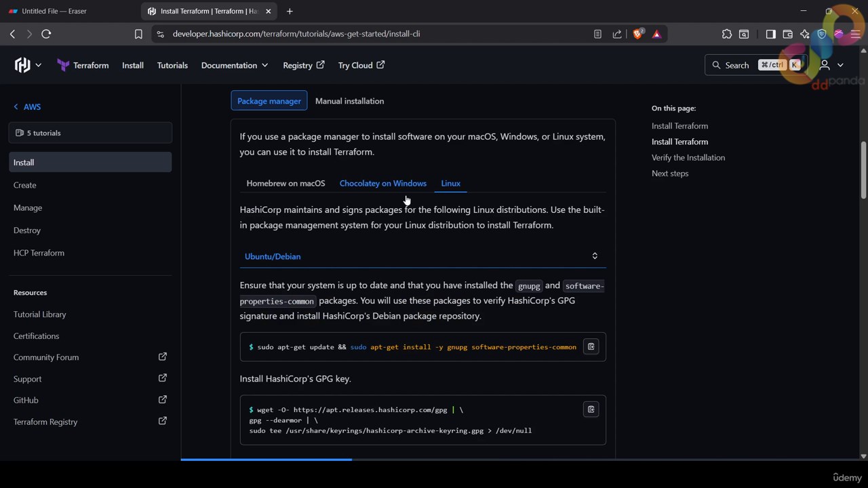Jump to Next steps section
This screenshot has width=868, height=488.
coord(670,174)
